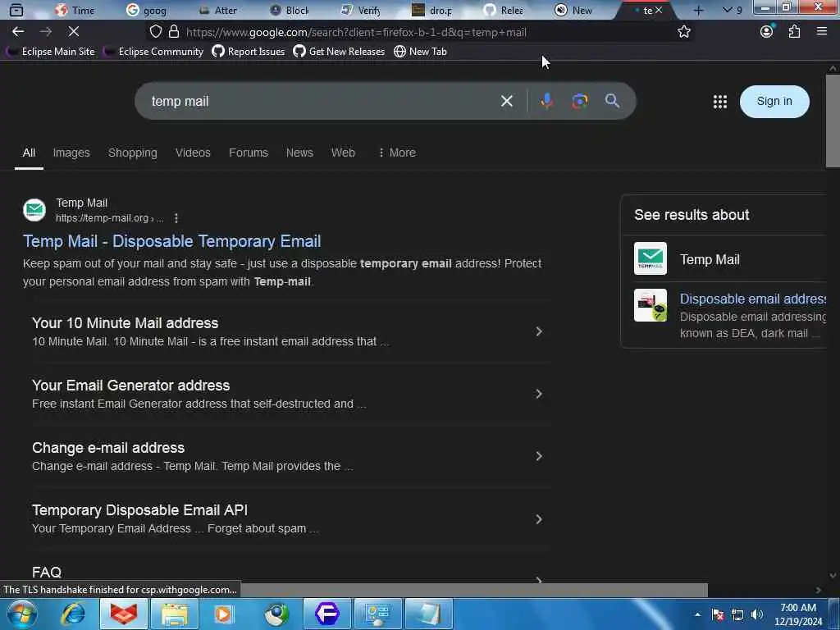Stop loading with the X button

(74, 32)
